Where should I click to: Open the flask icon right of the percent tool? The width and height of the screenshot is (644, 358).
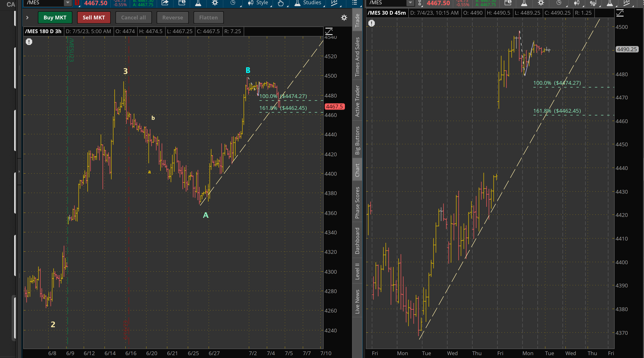(x=610, y=3)
